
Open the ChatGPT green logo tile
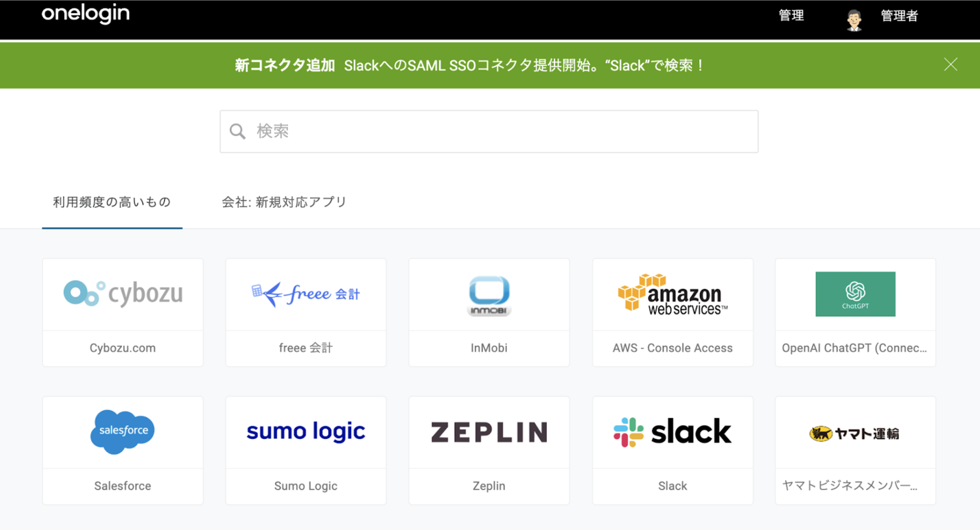point(855,294)
